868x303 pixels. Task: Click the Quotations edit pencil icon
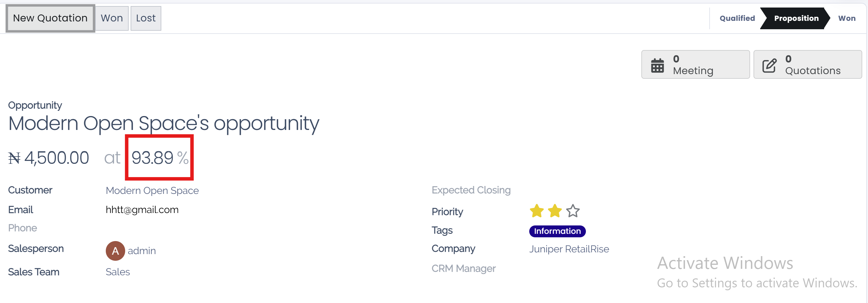click(x=769, y=65)
